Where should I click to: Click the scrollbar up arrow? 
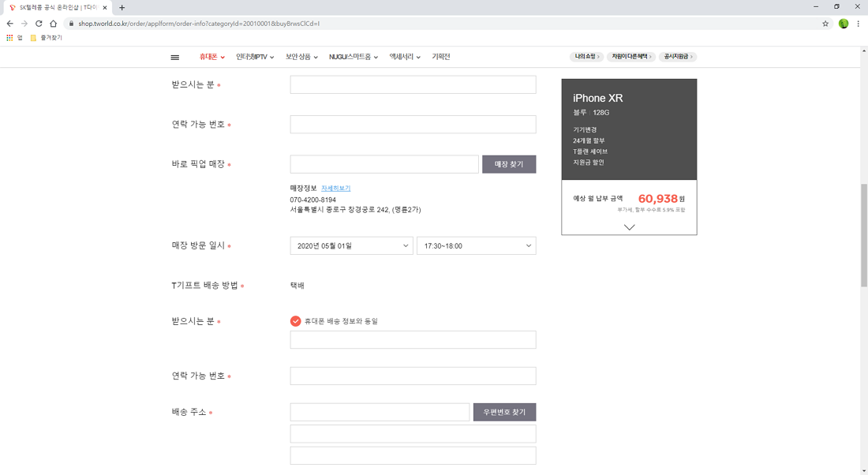[863, 51]
